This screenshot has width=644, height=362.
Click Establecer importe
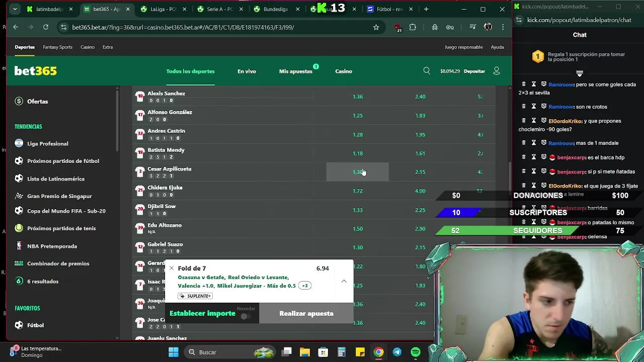[x=202, y=313]
